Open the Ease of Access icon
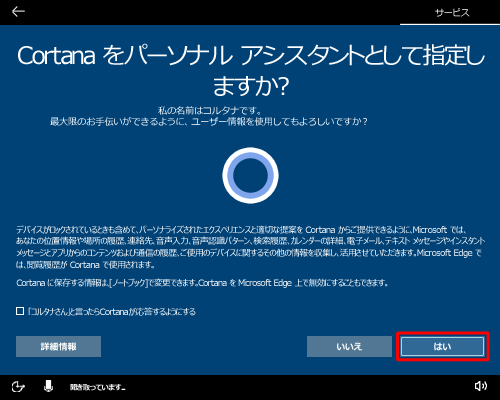The height and width of the screenshot is (400, 500). 18,387
